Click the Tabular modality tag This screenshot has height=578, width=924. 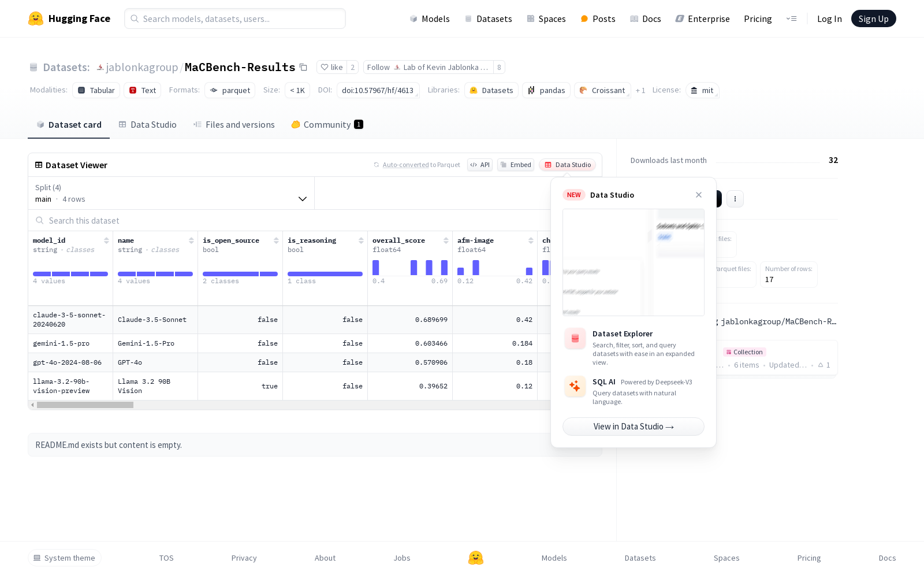[x=96, y=90]
